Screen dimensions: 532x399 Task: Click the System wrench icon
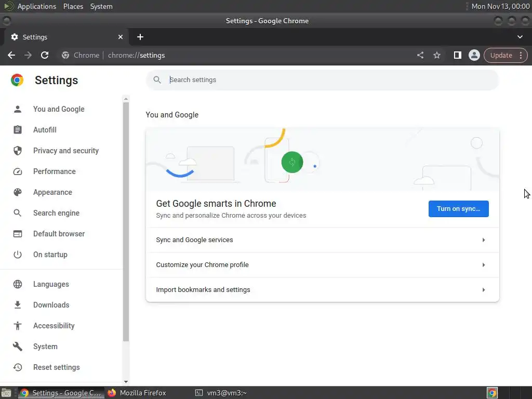18,347
